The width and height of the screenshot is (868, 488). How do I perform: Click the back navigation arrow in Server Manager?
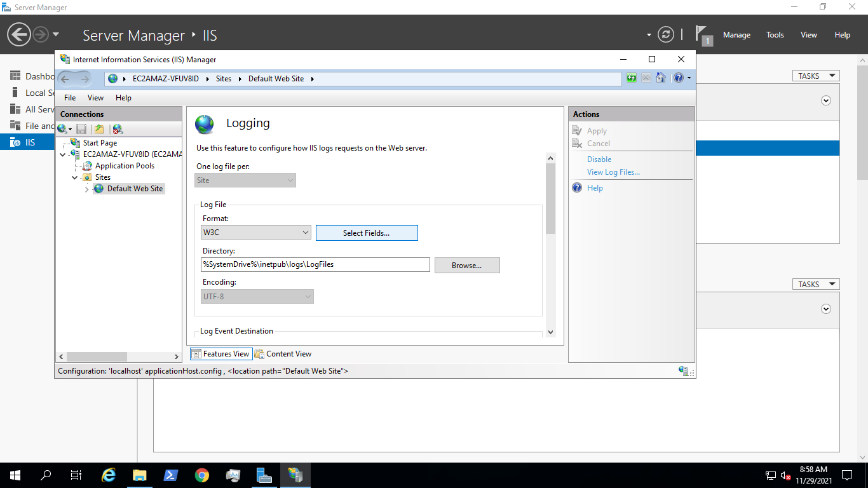(18, 34)
